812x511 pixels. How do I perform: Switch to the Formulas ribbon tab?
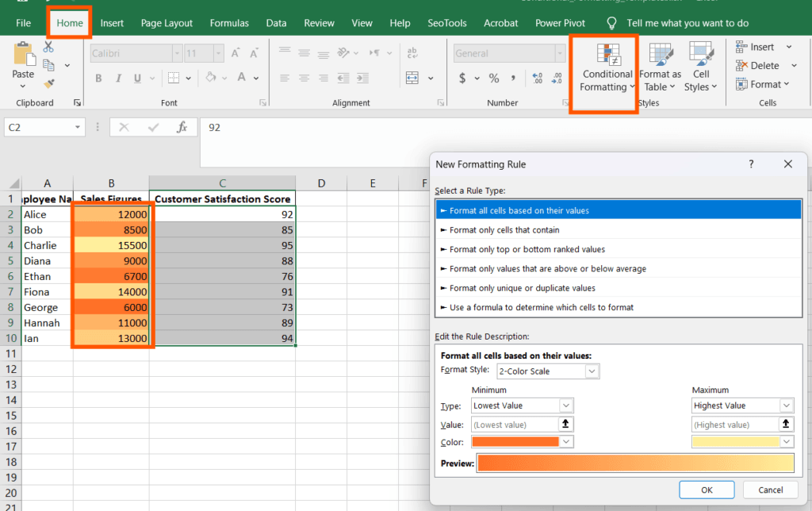229,23
